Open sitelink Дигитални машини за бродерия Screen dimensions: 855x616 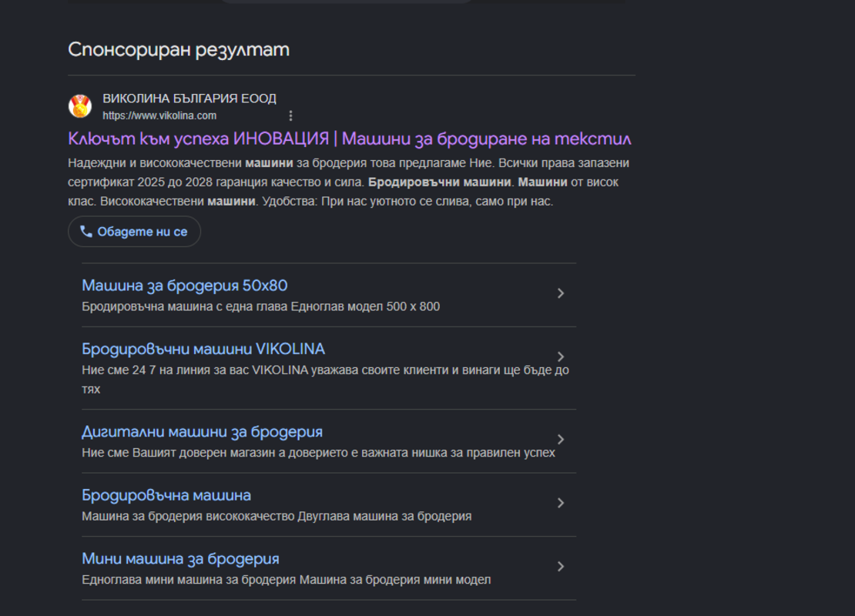203,432
